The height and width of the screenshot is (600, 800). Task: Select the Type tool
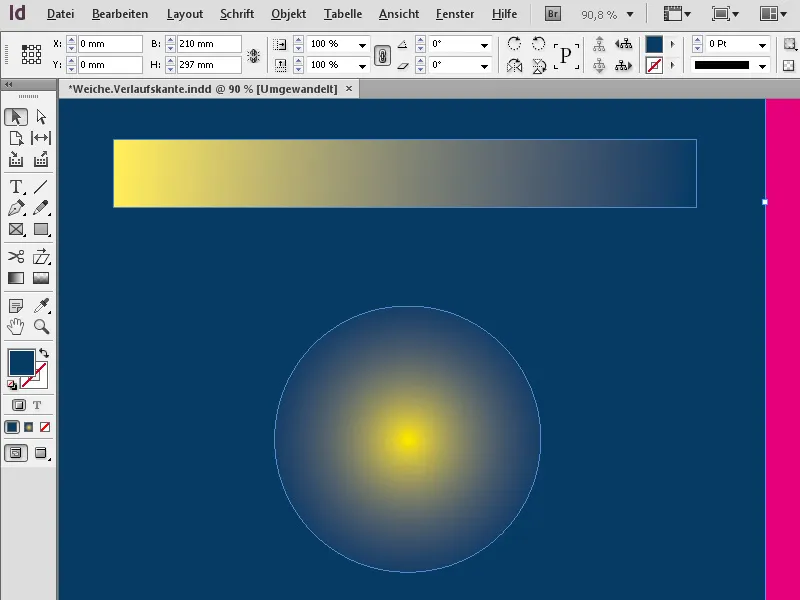point(16,187)
